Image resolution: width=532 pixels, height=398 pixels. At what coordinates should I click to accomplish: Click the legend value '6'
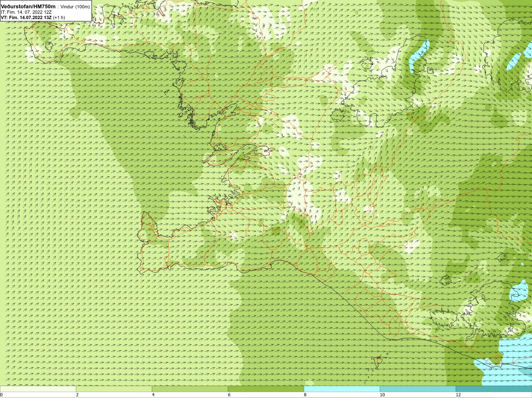[229, 395]
